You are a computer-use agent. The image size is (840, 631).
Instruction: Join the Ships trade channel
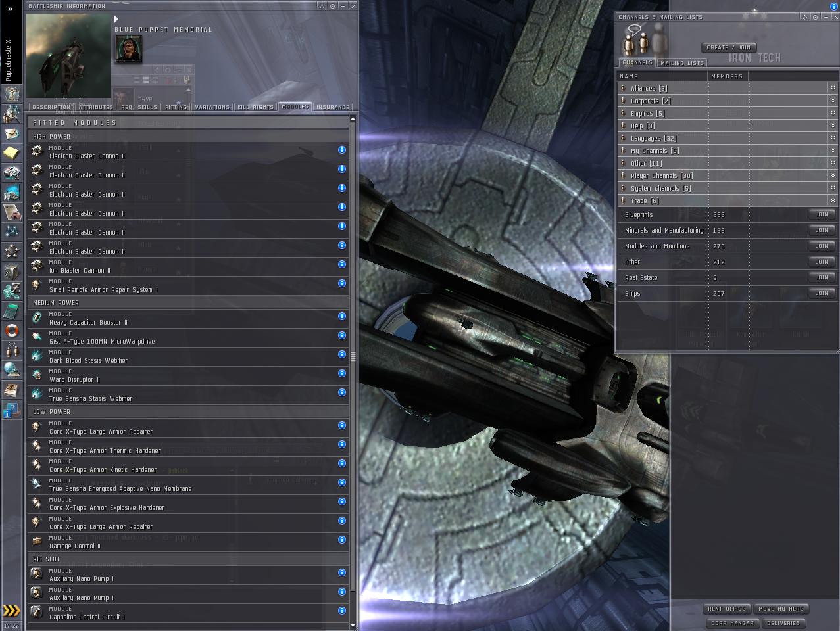coord(822,293)
